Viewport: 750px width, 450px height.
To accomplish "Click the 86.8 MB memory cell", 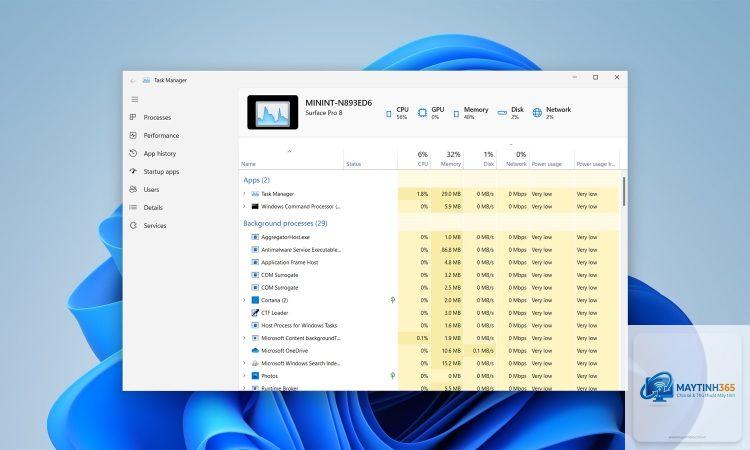I will coord(447,250).
